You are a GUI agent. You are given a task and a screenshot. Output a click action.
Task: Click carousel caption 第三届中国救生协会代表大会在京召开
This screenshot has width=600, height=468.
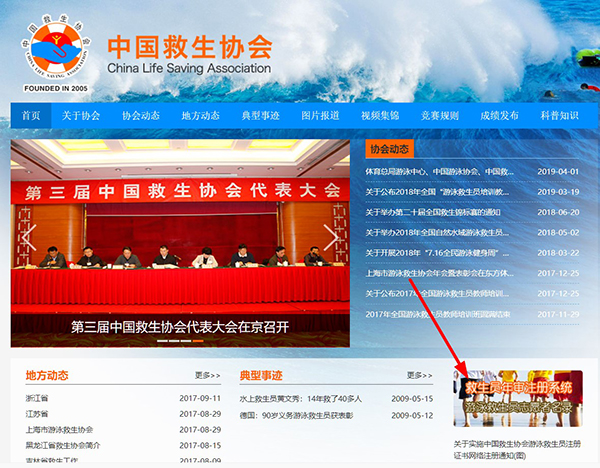(x=180, y=327)
